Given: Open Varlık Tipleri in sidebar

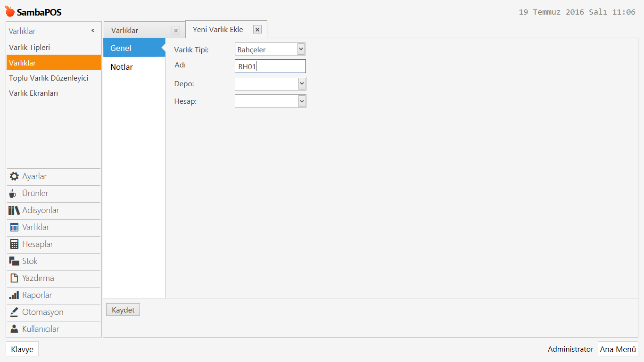Looking at the screenshot, I should point(54,47).
